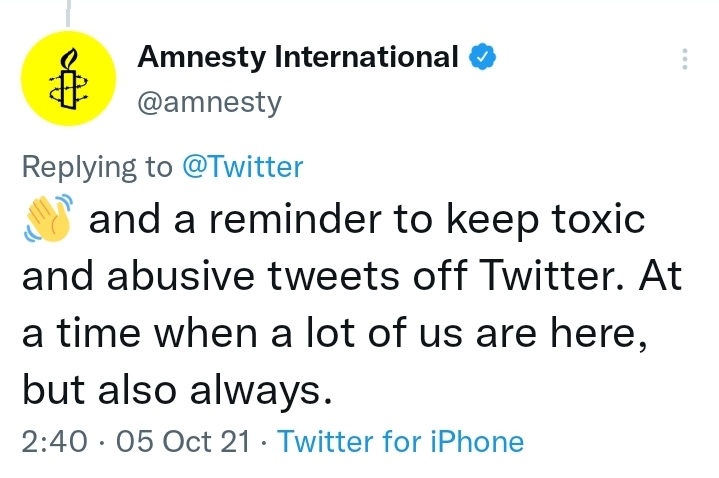The height and width of the screenshot is (478, 719).
Task: Open the Twitter for iPhone source link
Action: coord(400,441)
